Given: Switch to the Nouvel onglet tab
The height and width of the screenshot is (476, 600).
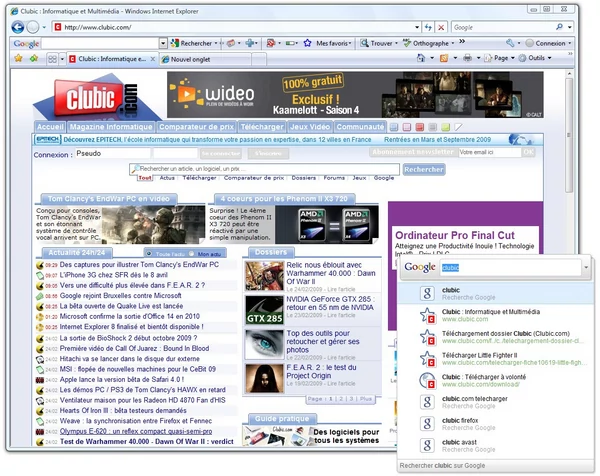Looking at the screenshot, I should [205, 59].
